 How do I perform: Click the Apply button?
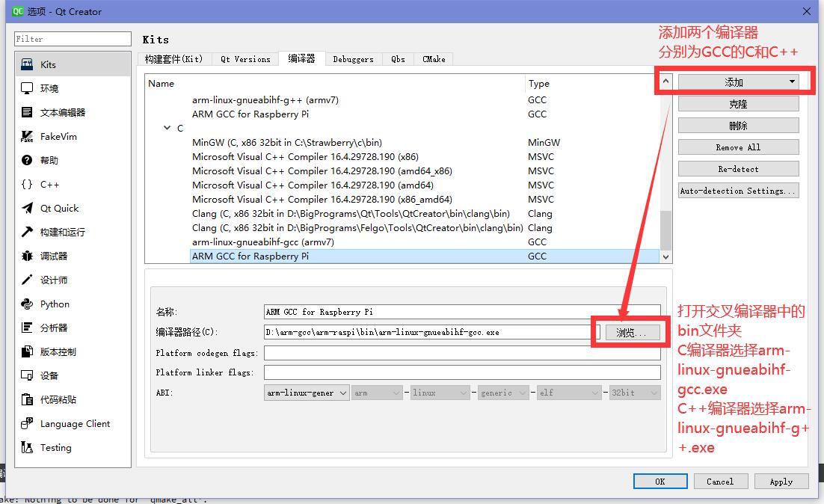point(781,482)
